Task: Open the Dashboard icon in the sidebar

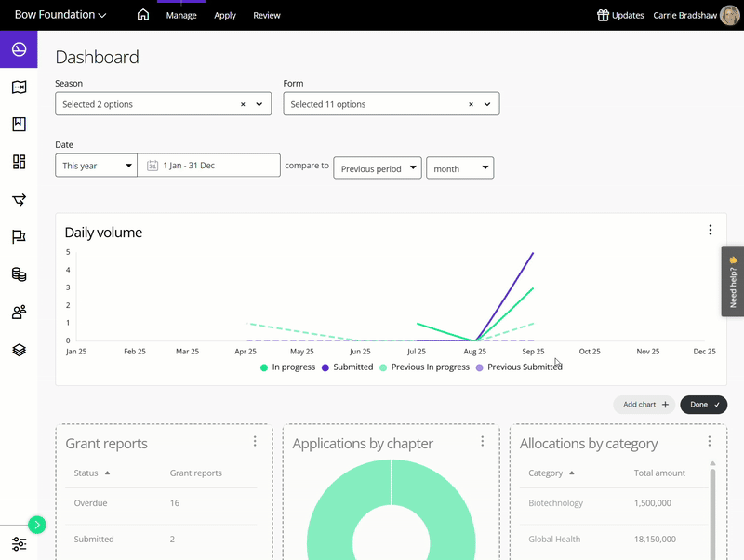Action: [x=19, y=50]
